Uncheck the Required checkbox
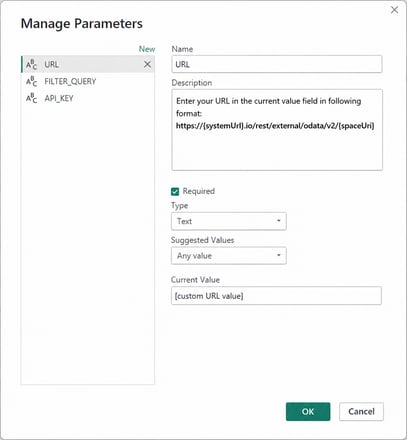 175,191
